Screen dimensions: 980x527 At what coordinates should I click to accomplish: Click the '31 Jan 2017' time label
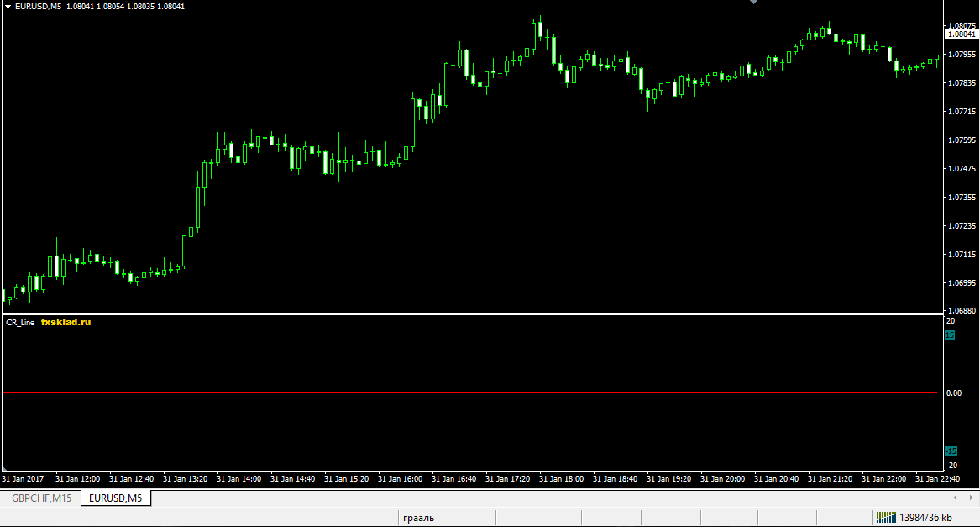23,479
